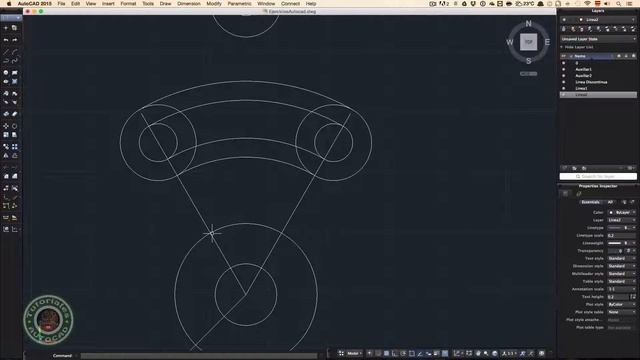
Task: Switch to the Essentials properties tab
Action: 590,202
